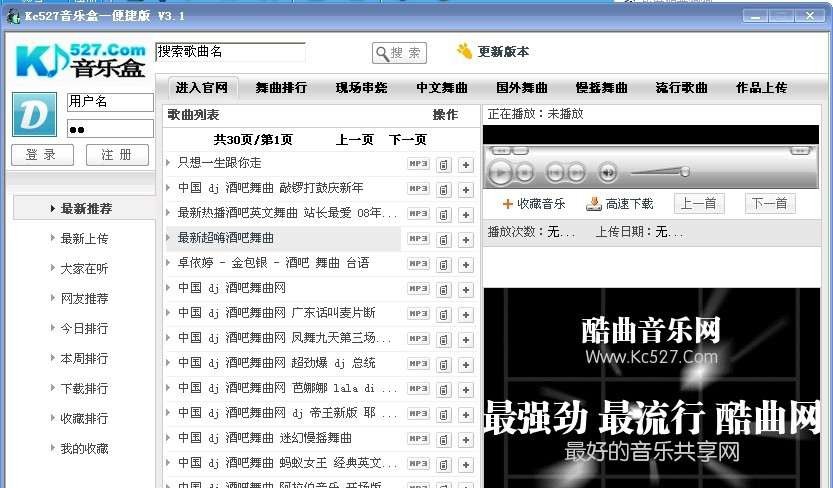Mute the player with speaker icon
This screenshot has width=833, height=488.
tap(608, 173)
